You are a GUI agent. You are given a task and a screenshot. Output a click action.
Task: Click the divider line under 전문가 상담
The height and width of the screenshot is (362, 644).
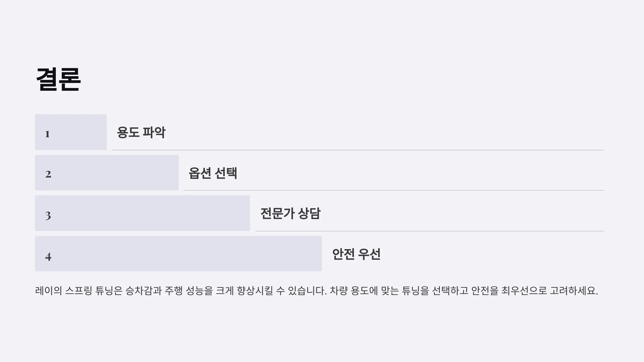pyautogui.click(x=430, y=231)
